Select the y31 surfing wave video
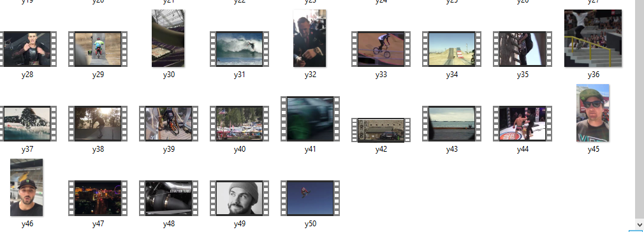644x232 pixels. (240, 49)
